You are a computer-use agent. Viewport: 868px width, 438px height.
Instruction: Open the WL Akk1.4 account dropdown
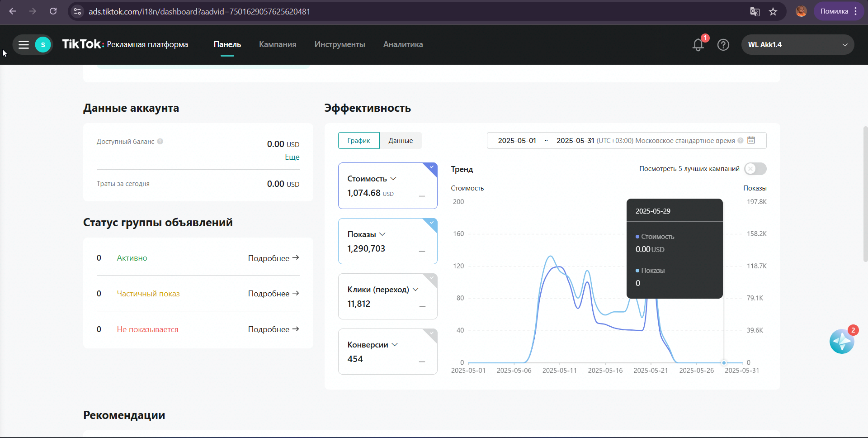[797, 45]
